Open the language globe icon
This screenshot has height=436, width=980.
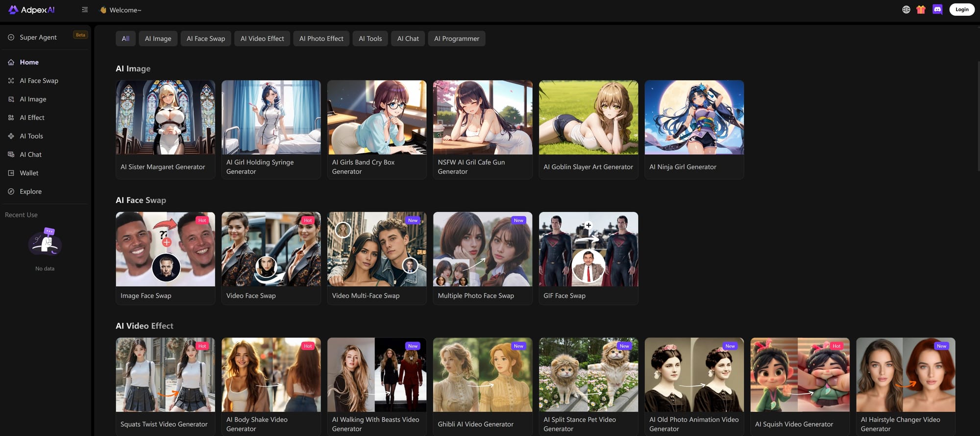906,10
